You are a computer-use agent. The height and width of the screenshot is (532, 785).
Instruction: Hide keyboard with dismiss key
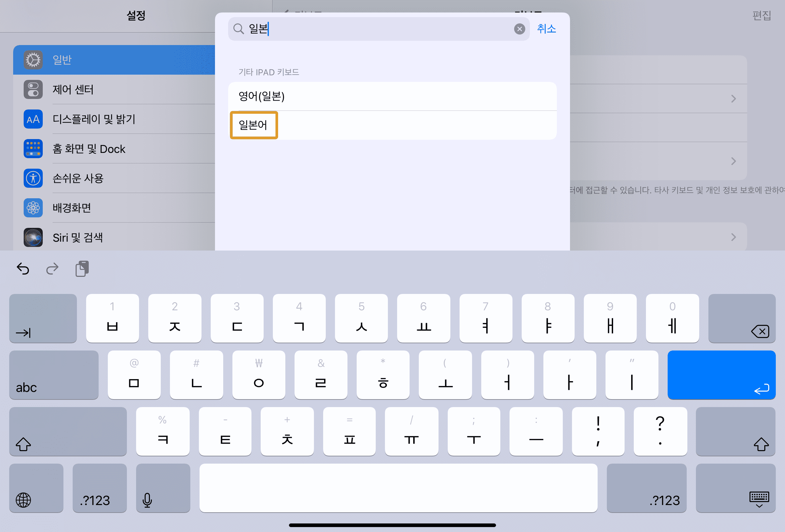(735, 488)
